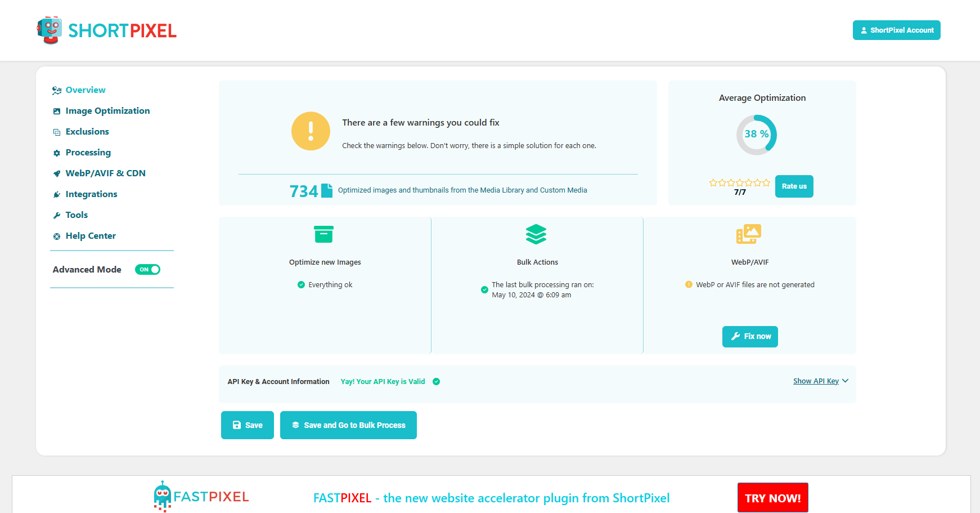The width and height of the screenshot is (980, 513).
Task: Click the Bulk Actions layers icon
Action: pyautogui.click(x=536, y=234)
